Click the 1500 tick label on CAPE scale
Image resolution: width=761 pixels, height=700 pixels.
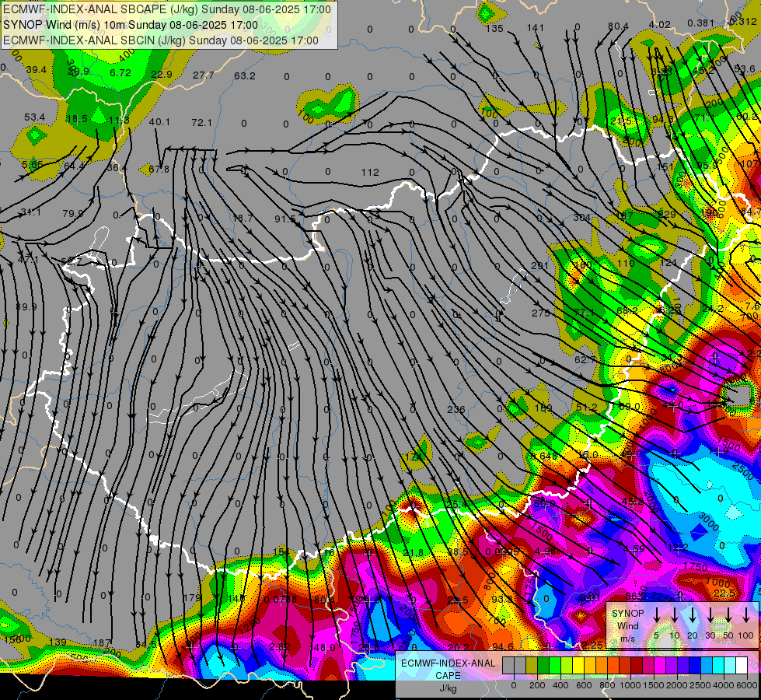(654, 685)
